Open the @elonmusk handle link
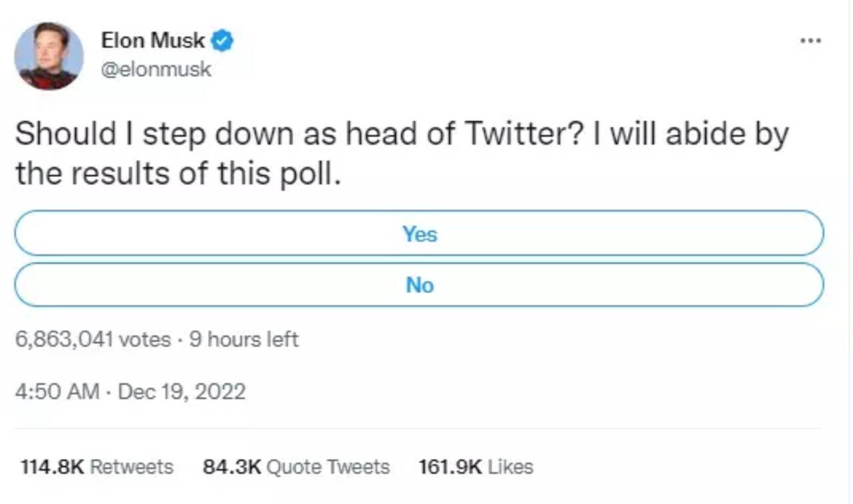 pos(156,69)
